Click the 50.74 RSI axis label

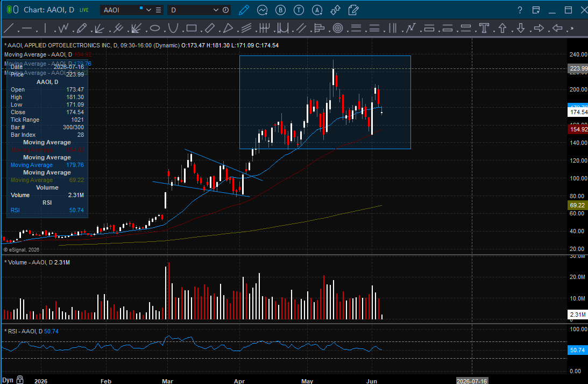577,350
